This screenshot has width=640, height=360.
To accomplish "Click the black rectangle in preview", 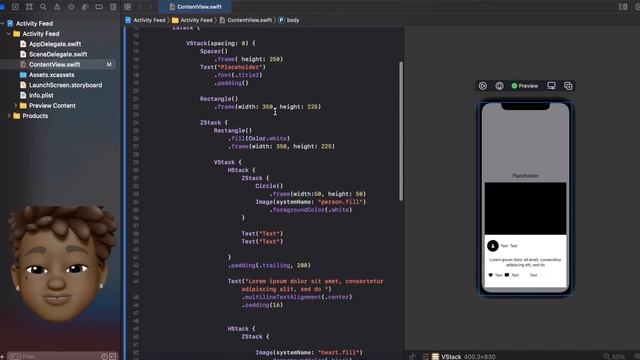I will click(525, 209).
